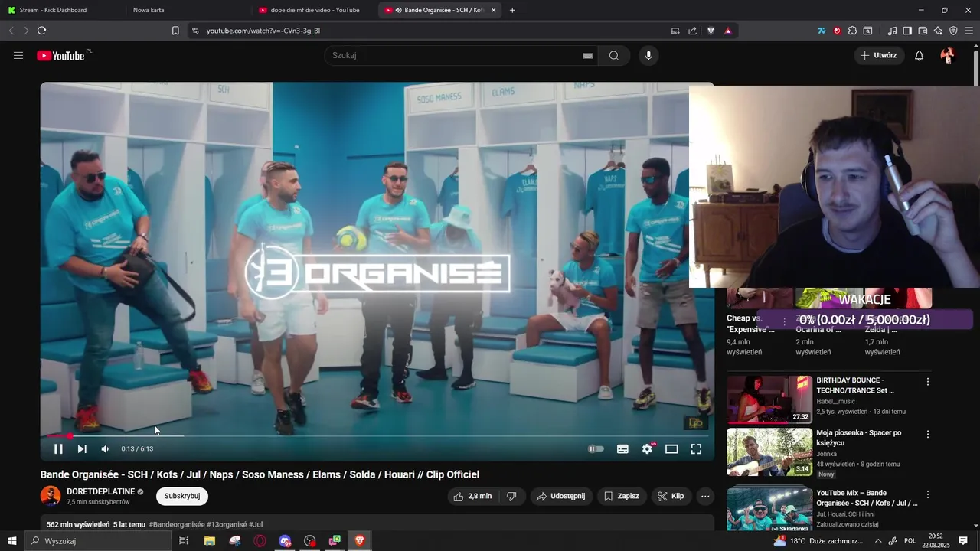Image resolution: width=980 pixels, height=551 pixels.
Task: Toggle subtitles in the video player
Action: point(622,449)
